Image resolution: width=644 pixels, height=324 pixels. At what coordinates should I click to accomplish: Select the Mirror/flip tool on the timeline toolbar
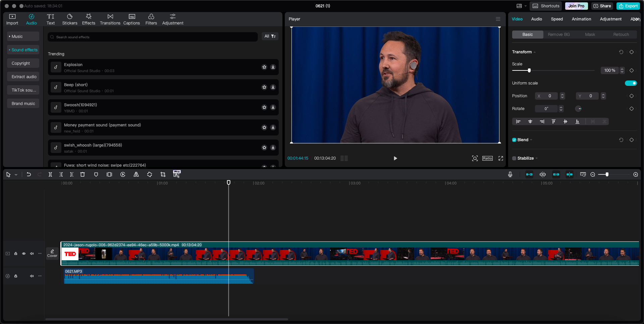(x=136, y=174)
